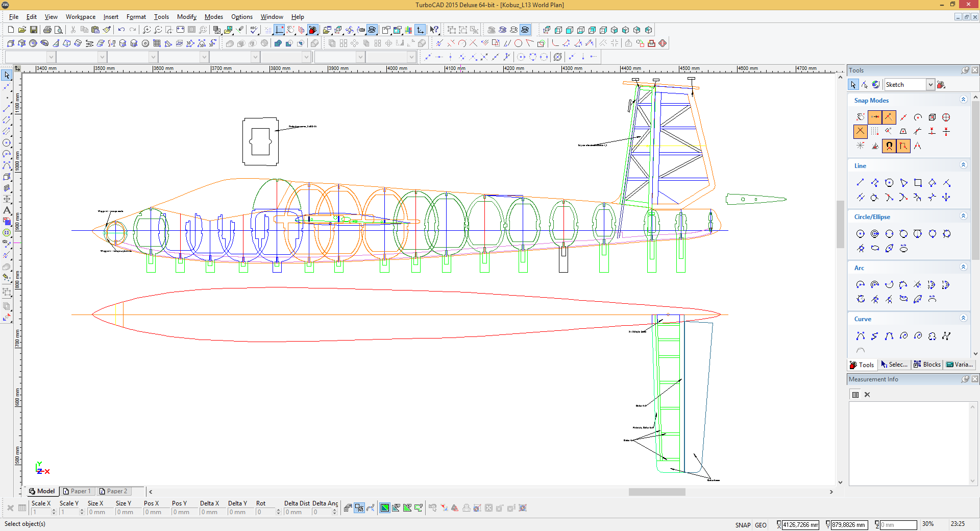Screen dimensions: 980x531
Task: Choose the single Line tool in Line section
Action: click(860, 183)
